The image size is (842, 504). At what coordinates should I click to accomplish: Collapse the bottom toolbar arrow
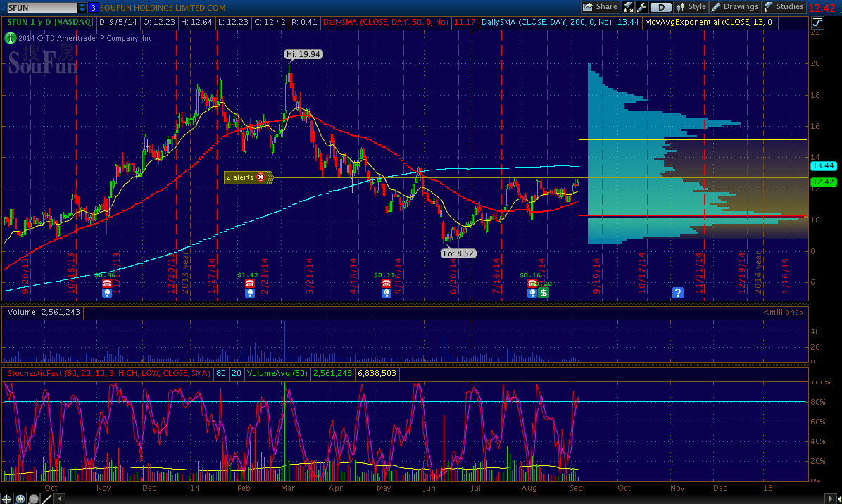tap(58, 498)
